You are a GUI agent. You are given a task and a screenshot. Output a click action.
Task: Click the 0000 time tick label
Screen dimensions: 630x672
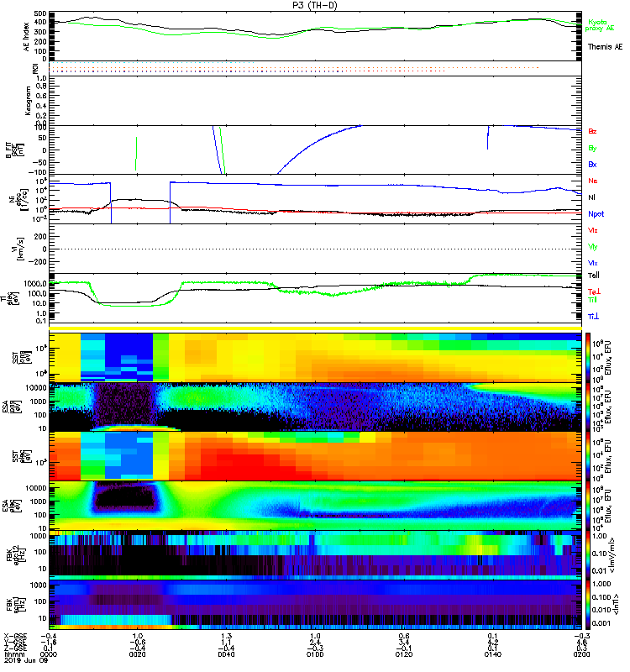coord(49,654)
